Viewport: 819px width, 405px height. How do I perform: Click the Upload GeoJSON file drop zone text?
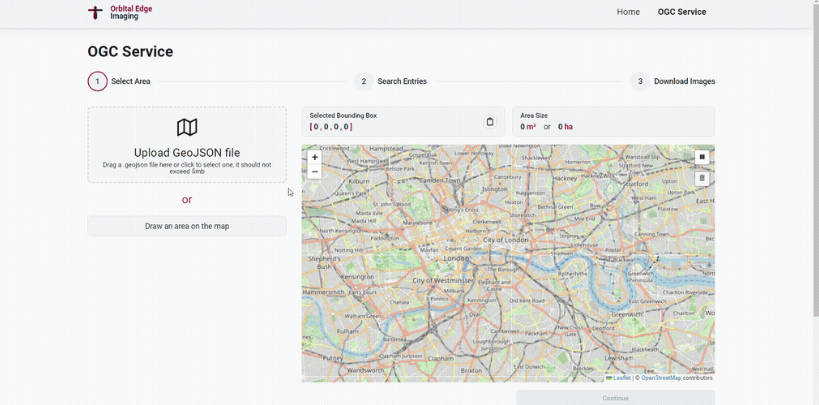187,152
